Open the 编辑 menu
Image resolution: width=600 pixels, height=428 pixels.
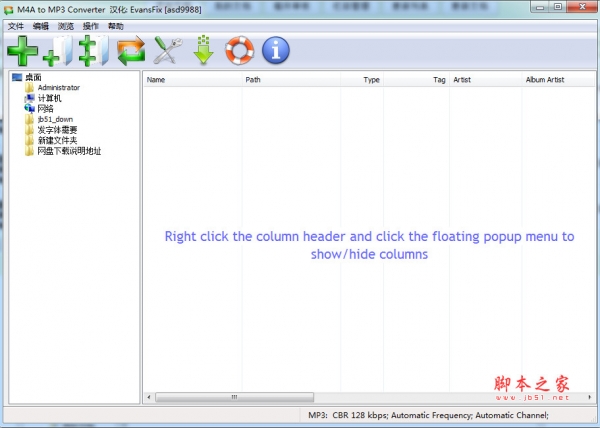41,26
